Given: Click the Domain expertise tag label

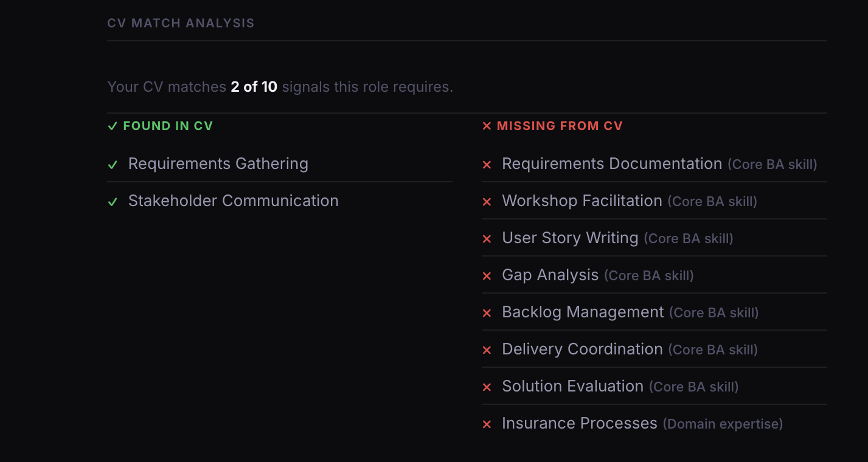Looking at the screenshot, I should coord(723,424).
